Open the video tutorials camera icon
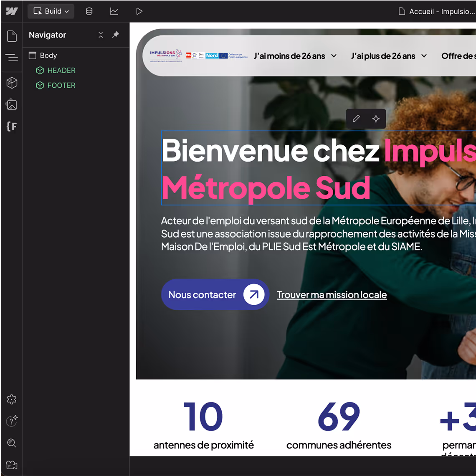The image size is (476, 476). click(x=12, y=465)
